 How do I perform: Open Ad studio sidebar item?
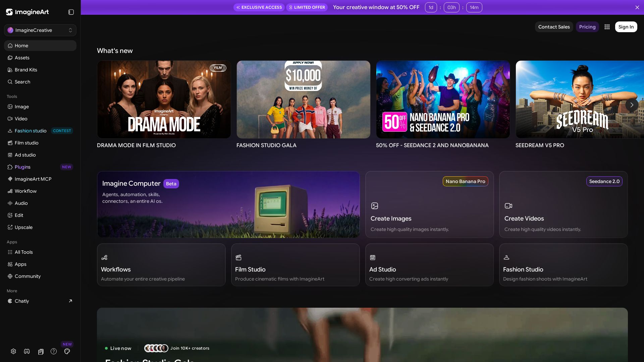click(40, 155)
